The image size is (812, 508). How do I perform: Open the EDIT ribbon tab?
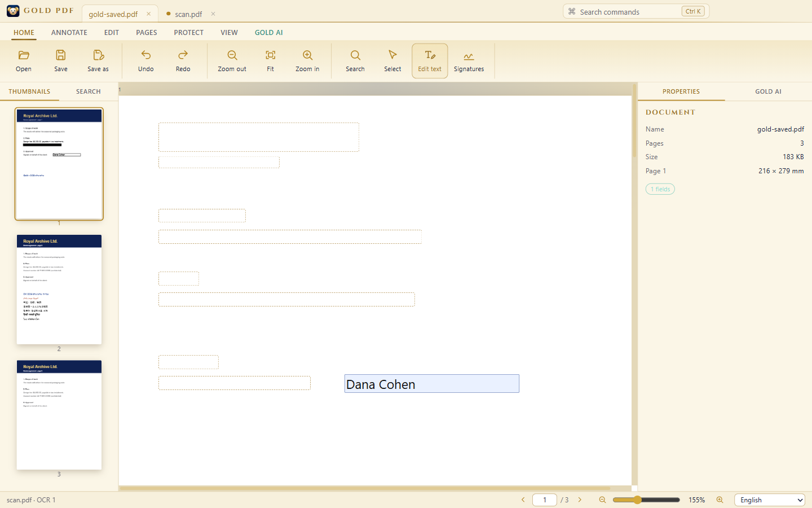112,32
